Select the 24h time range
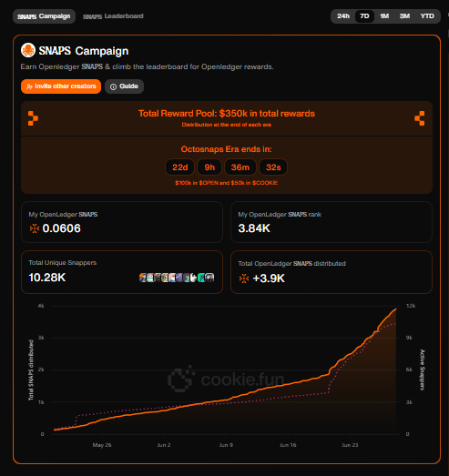The image size is (449, 476). point(343,16)
